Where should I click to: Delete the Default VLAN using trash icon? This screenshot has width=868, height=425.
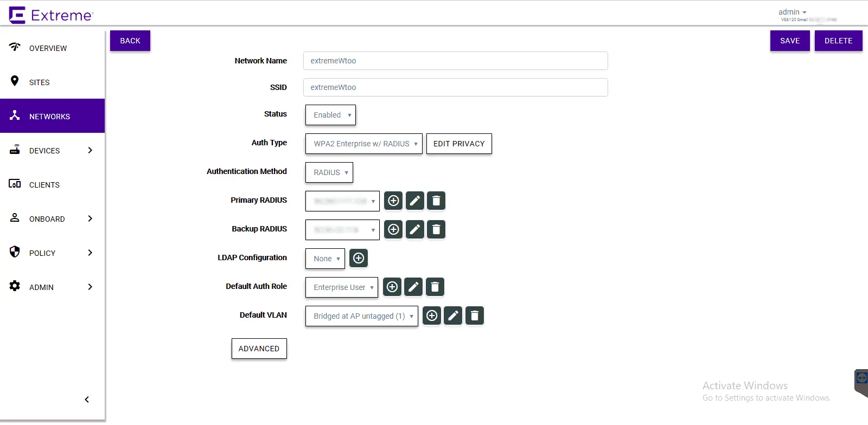point(475,316)
